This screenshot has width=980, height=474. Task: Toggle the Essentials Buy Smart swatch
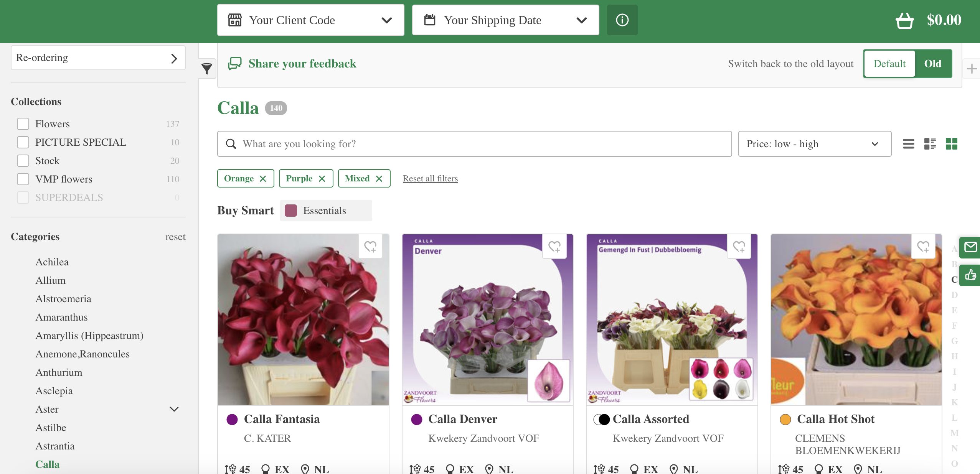291,211
